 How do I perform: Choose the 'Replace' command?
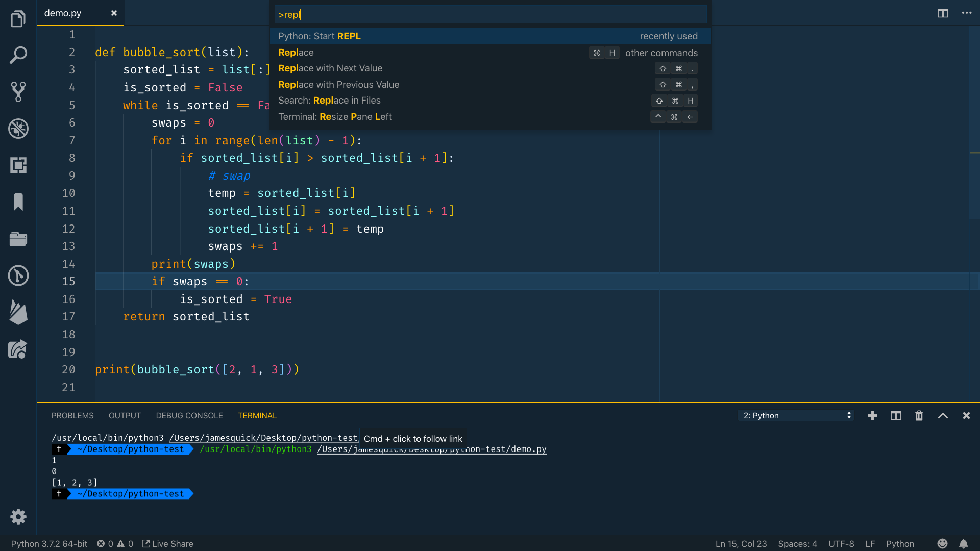point(490,53)
